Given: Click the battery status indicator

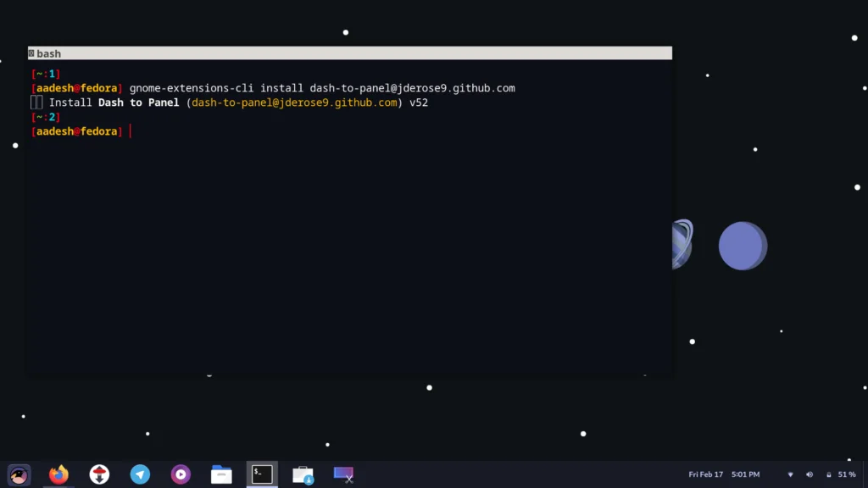Looking at the screenshot, I should point(829,474).
